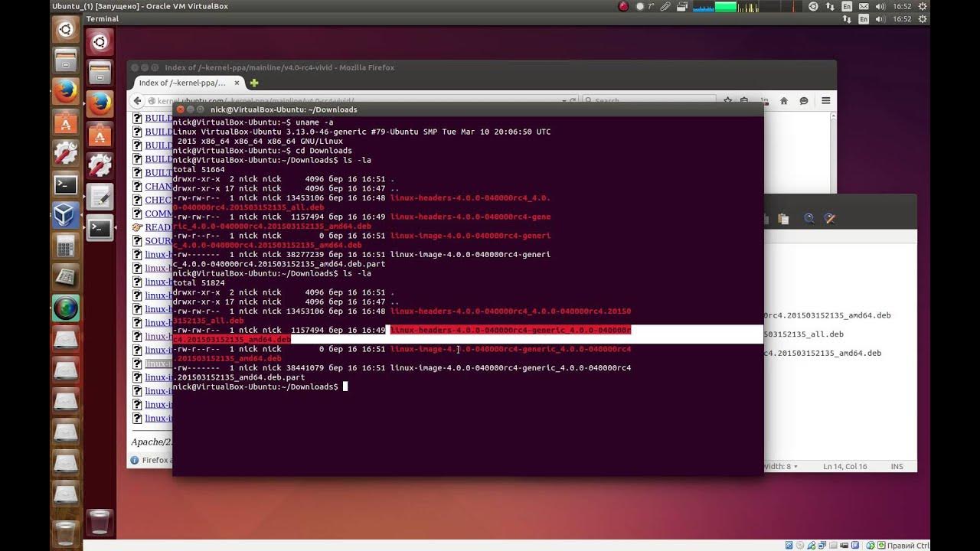Open Ubuntu Dash in the host launcher
Image resolution: width=980 pixels, height=551 pixels.
point(66,30)
